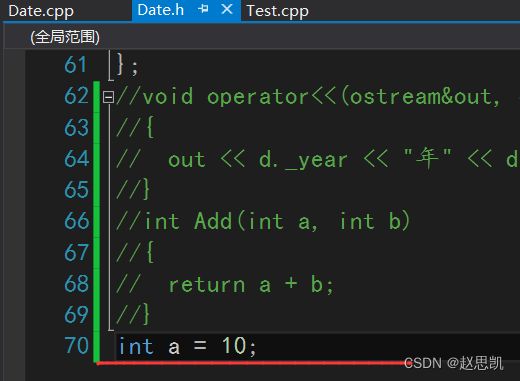The height and width of the screenshot is (381, 520).
Task: Pin the Date.h tab
Action: point(203,9)
